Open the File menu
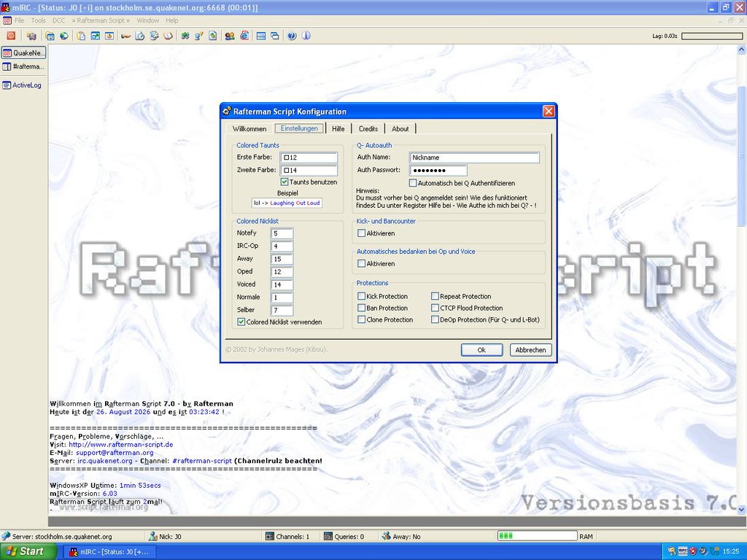747x560 pixels. tap(19, 20)
